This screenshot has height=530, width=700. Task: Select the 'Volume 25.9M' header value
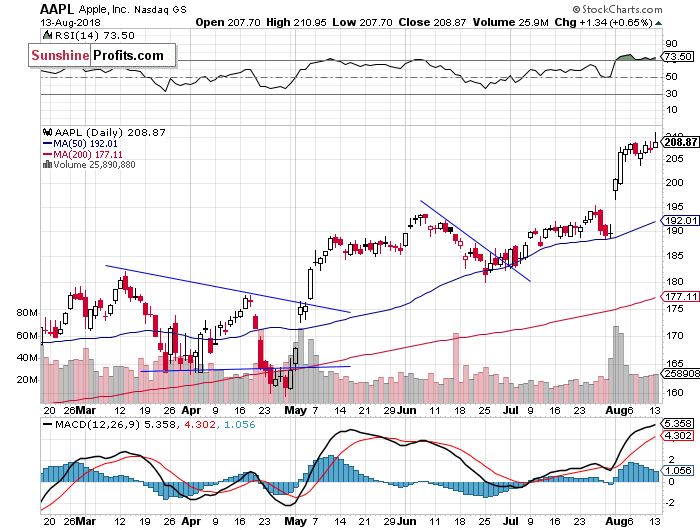pyautogui.click(x=511, y=22)
